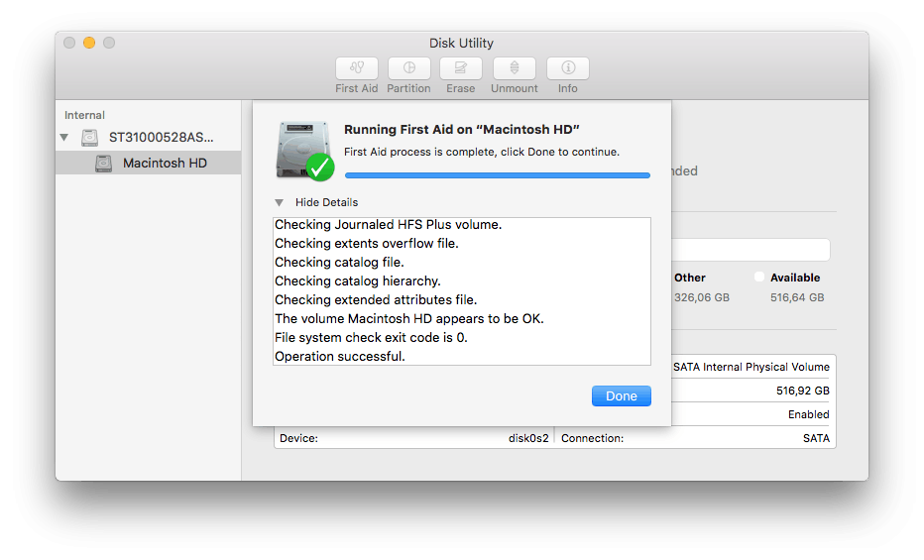The width and height of the screenshot is (924, 560).
Task: Click the Other storage legend label
Action: (690, 278)
